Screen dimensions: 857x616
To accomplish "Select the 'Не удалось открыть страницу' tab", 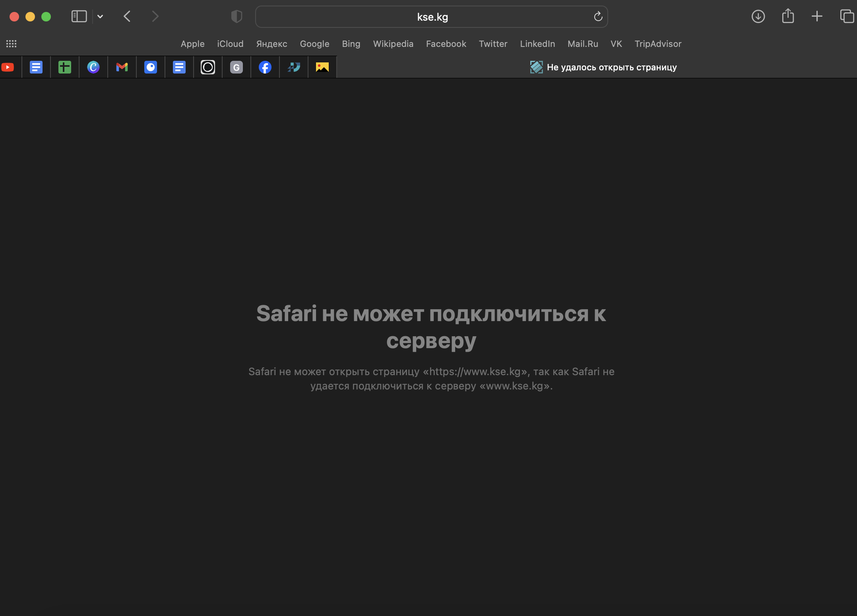I will pos(603,67).
